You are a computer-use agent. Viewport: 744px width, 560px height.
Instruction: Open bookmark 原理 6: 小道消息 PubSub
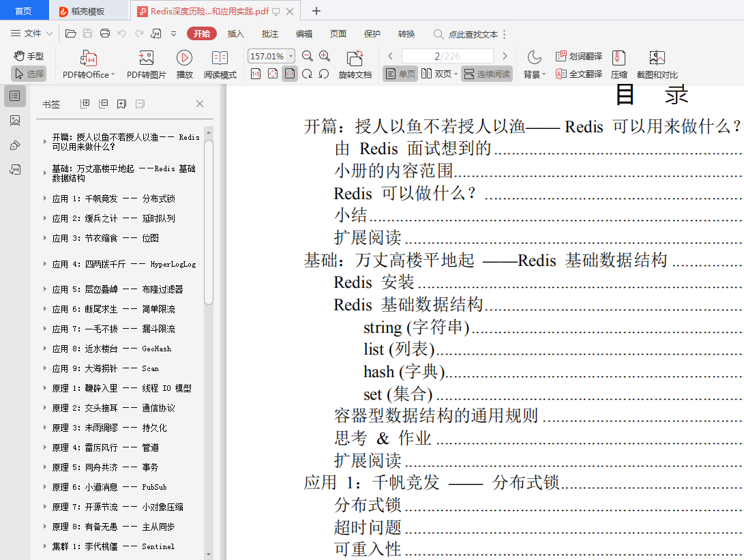tap(109, 487)
